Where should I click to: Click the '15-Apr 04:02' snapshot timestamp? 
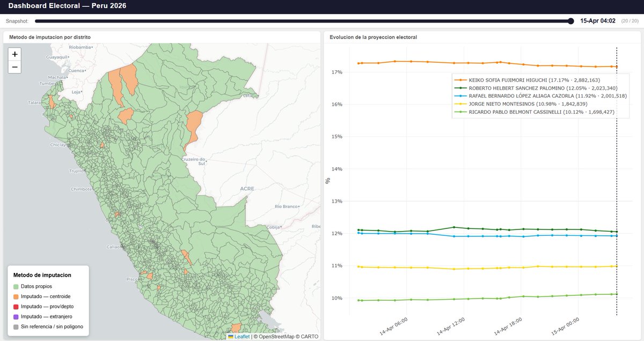598,21
